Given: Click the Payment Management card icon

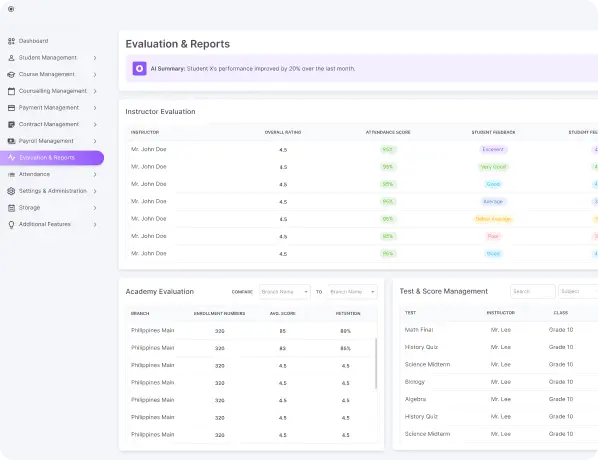Looking at the screenshot, I should [11, 108].
